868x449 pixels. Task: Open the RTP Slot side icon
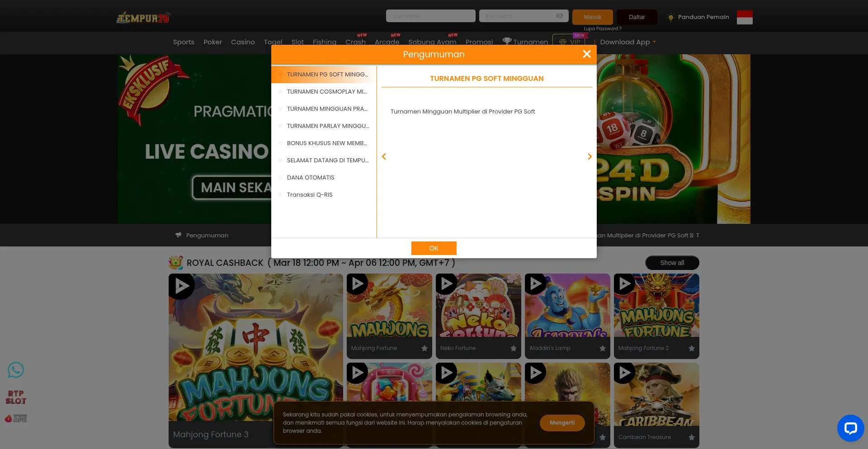(16, 397)
